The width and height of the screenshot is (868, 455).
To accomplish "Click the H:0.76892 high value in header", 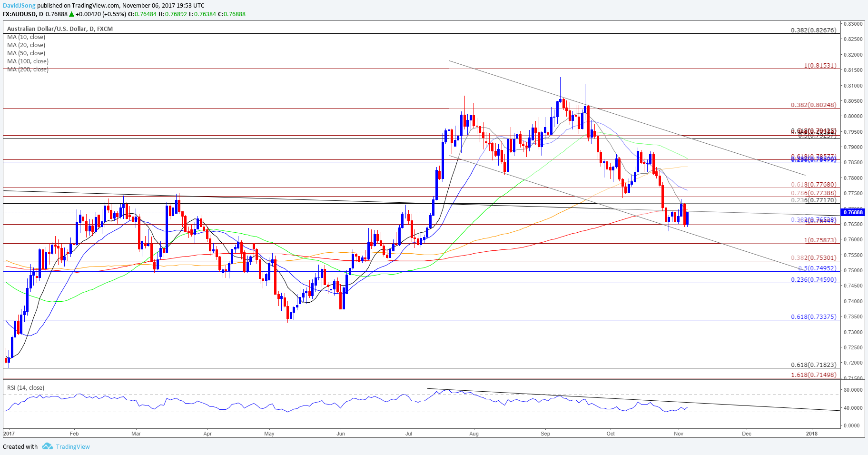I will (173, 14).
